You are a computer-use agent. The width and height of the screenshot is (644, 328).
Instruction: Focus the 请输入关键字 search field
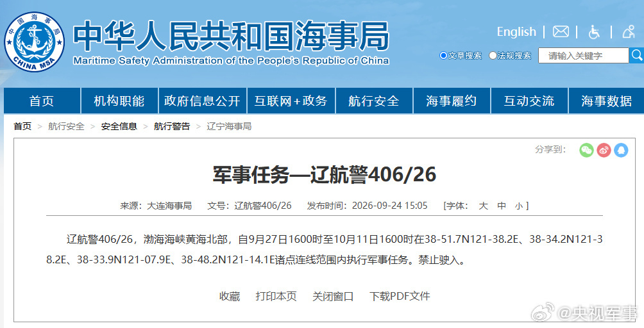583,55
